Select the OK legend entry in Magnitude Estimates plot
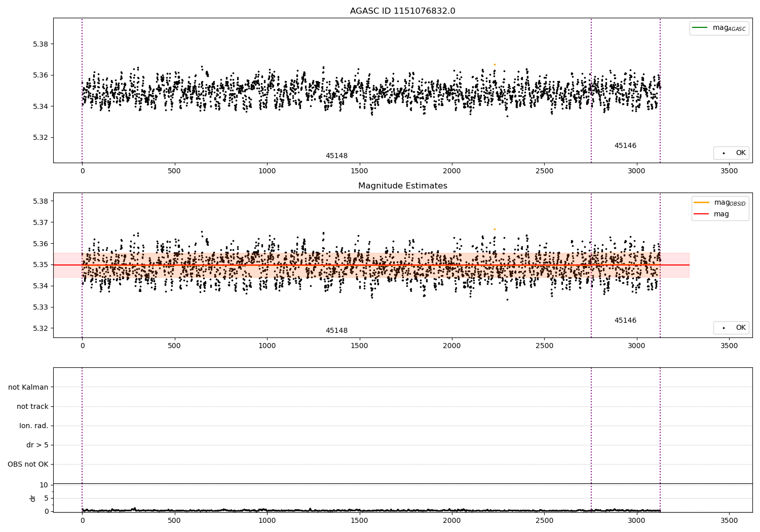This screenshot has height=532, width=760. 731,328
